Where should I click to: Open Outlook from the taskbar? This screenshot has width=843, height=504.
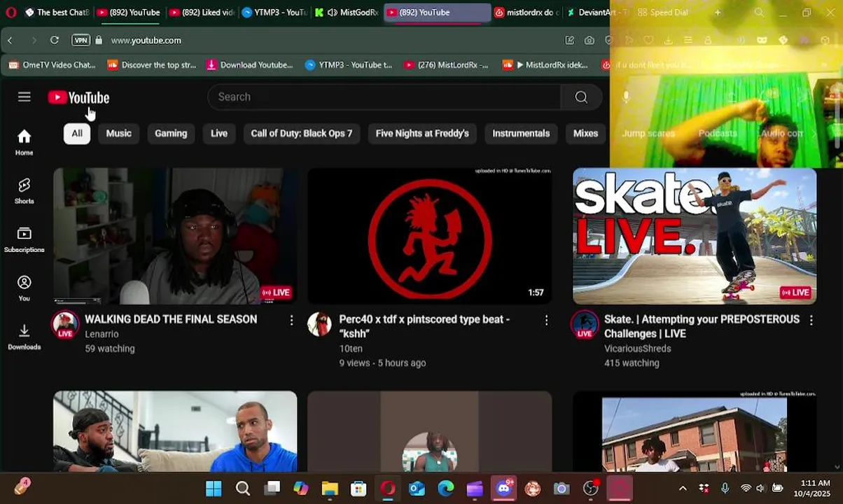point(417,488)
